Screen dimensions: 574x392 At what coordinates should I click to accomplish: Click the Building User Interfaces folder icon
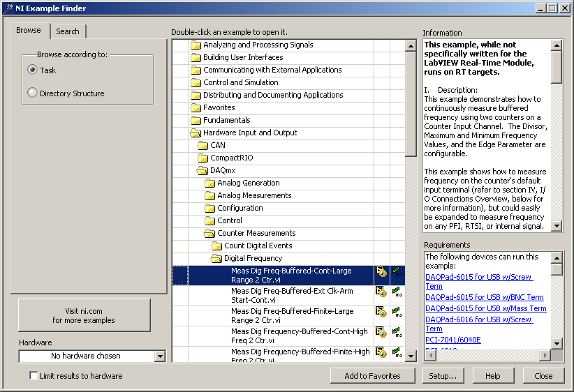pyautogui.click(x=196, y=57)
